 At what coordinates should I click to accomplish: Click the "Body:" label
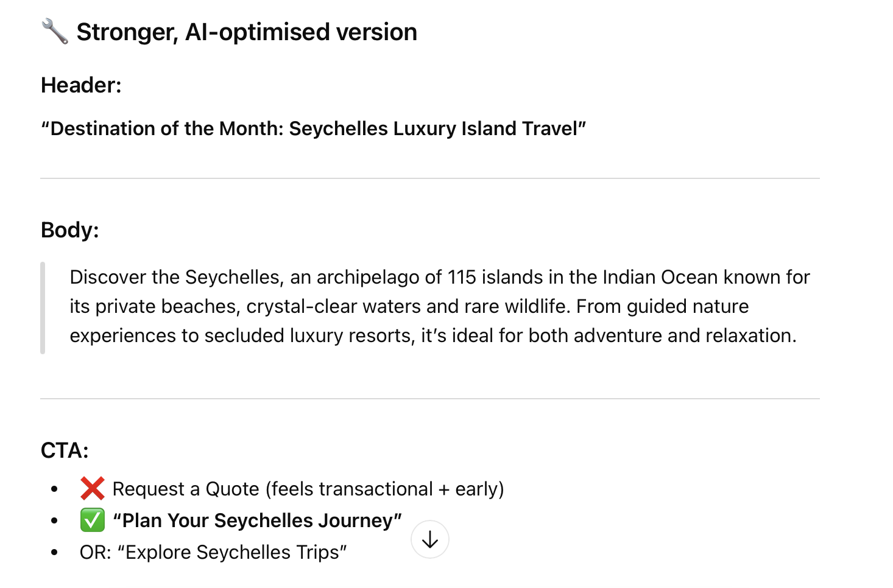[69, 230]
